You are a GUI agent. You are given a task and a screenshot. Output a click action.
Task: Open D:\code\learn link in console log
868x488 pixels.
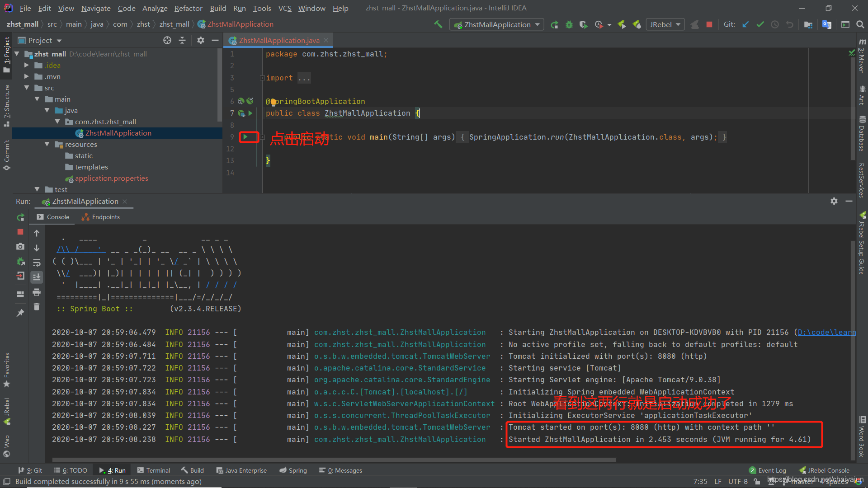tap(827, 332)
